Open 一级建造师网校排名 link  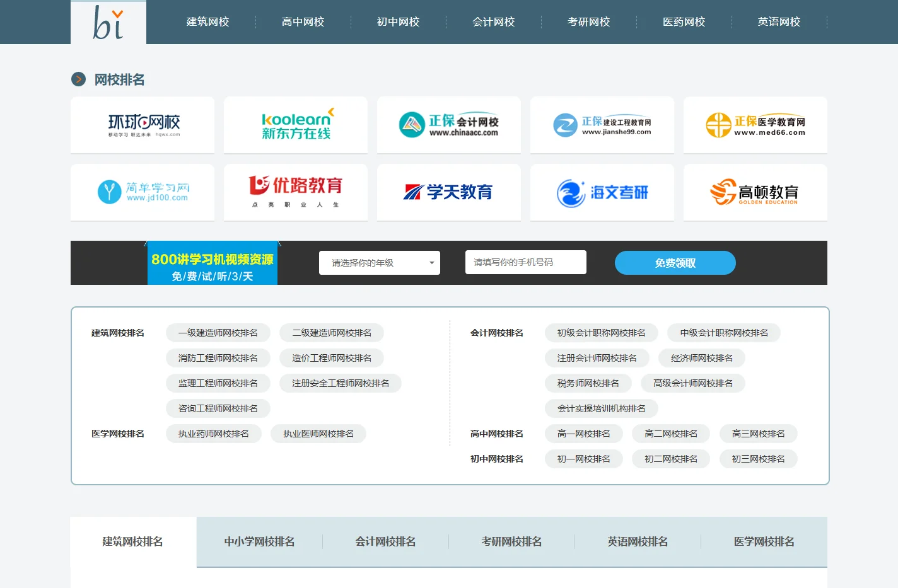[x=218, y=333]
